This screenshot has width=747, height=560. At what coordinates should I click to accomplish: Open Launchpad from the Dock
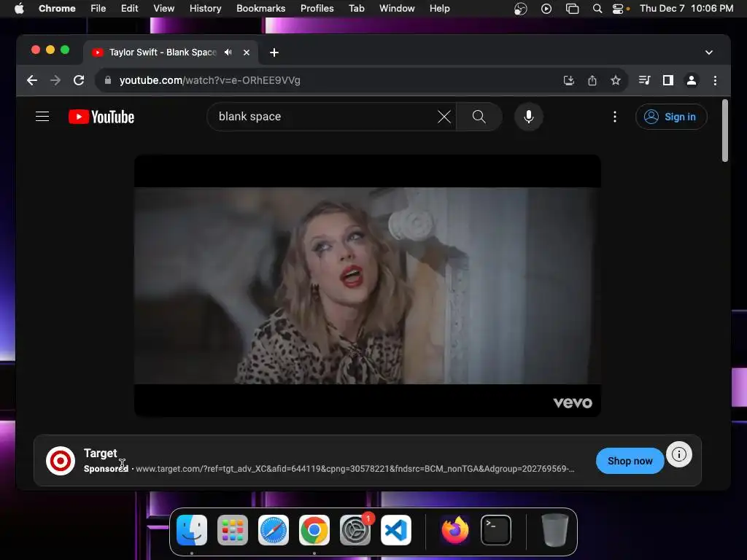(233, 530)
